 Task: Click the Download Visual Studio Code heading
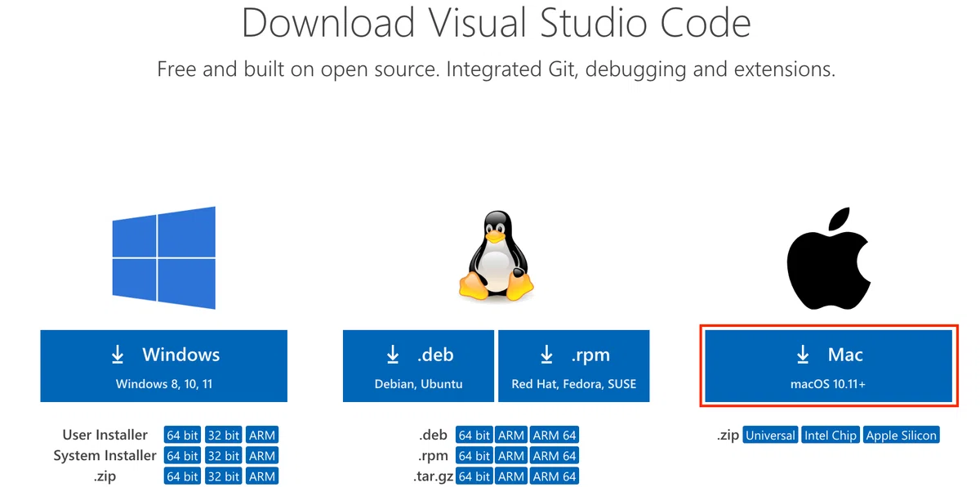pos(497,23)
